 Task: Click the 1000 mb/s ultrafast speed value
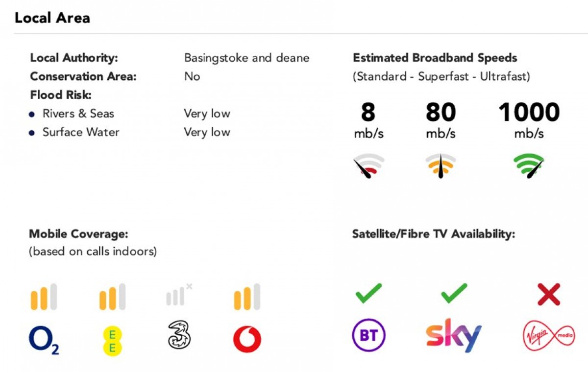click(x=529, y=113)
